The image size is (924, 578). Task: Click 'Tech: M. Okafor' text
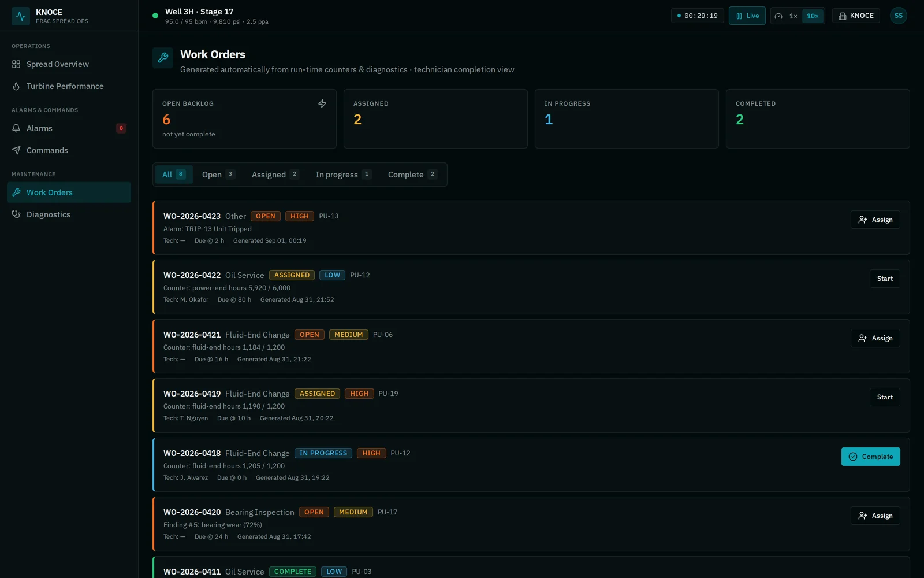tap(186, 299)
